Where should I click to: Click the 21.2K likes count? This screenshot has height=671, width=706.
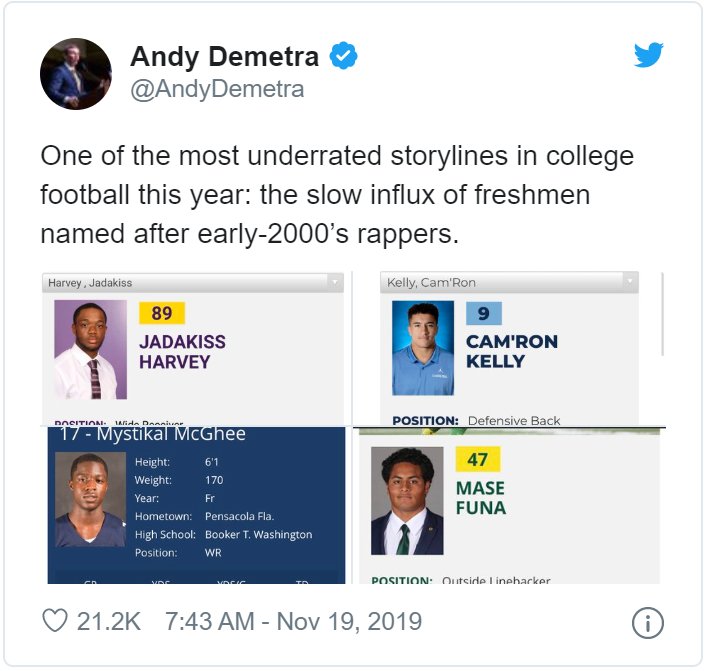(109, 621)
